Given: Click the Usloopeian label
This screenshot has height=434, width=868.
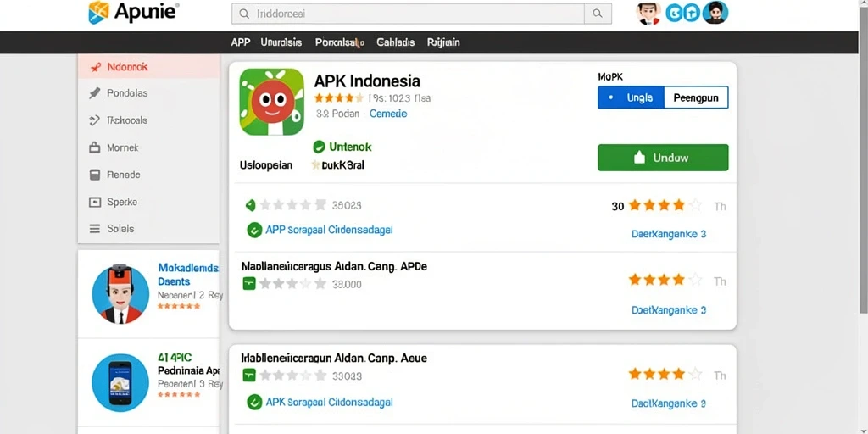Looking at the screenshot, I should click(265, 165).
